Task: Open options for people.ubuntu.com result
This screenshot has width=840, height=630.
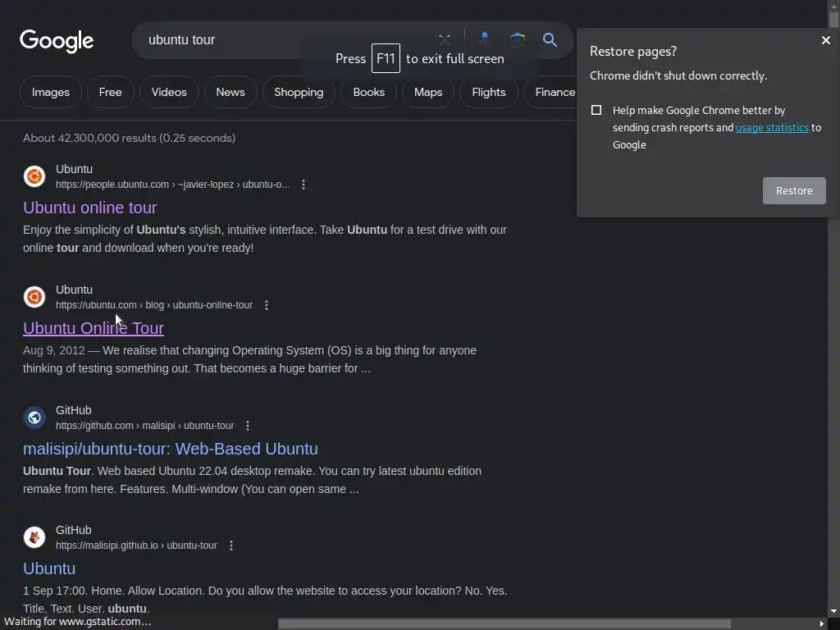Action: click(304, 185)
